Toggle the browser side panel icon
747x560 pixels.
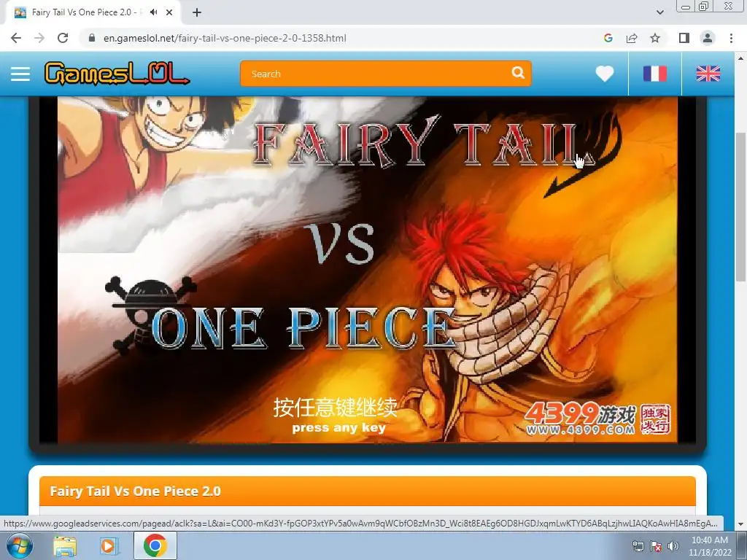pos(684,38)
